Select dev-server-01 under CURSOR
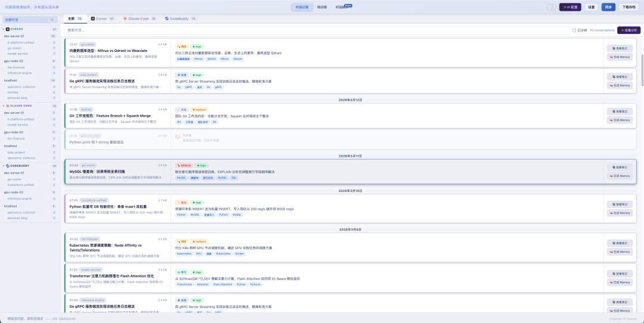Image resolution: width=644 pixels, height=323 pixels. pos(30,36)
